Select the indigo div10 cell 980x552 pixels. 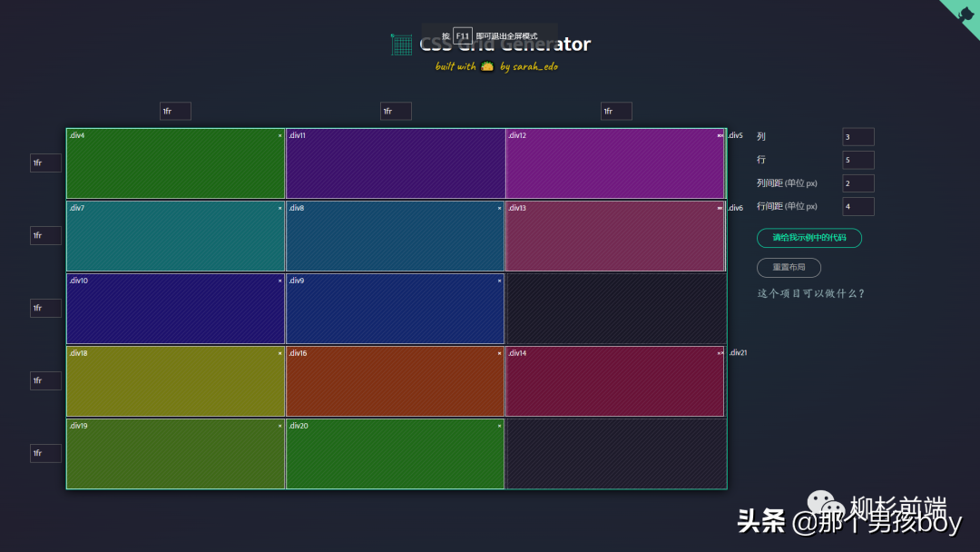click(x=175, y=309)
